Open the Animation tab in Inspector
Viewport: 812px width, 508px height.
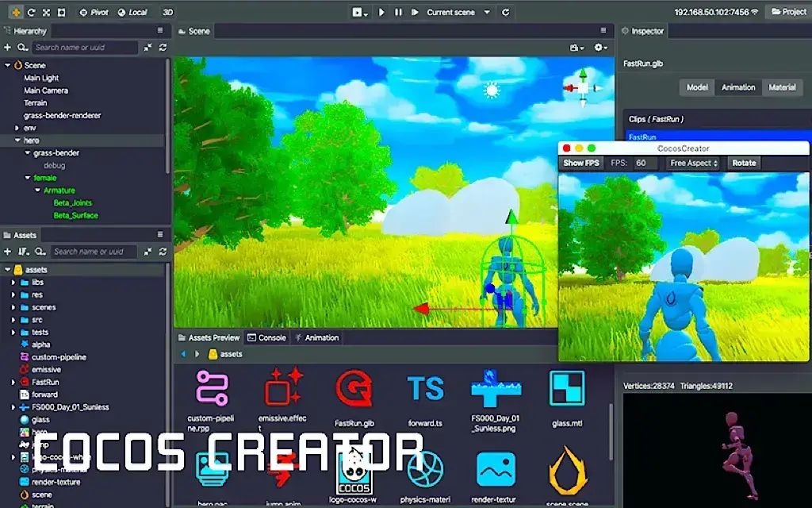coord(738,87)
